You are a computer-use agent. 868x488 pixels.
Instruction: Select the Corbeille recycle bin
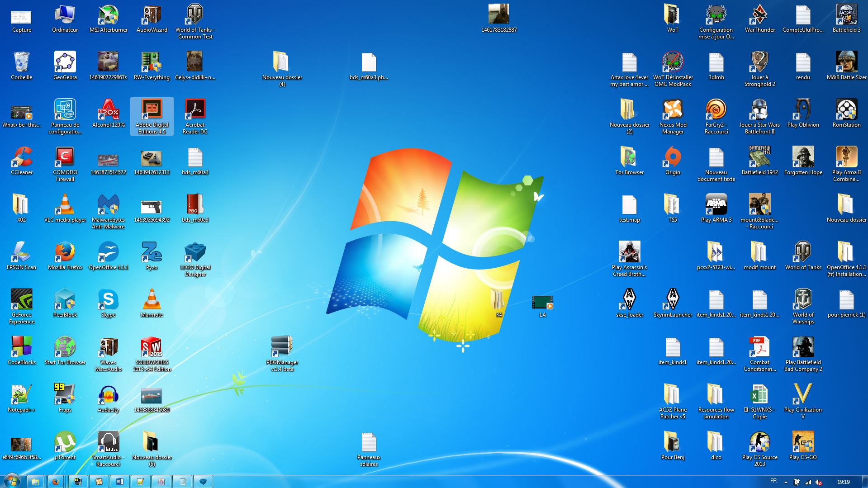coord(22,66)
